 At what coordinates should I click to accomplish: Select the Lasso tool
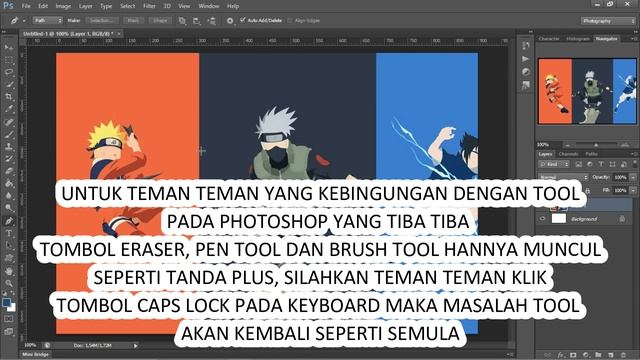click(9, 73)
